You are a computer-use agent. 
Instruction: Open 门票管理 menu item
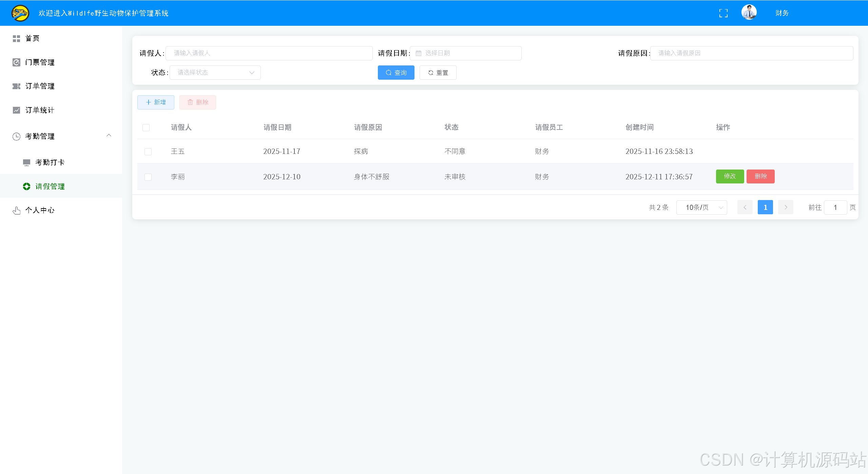(x=61, y=62)
